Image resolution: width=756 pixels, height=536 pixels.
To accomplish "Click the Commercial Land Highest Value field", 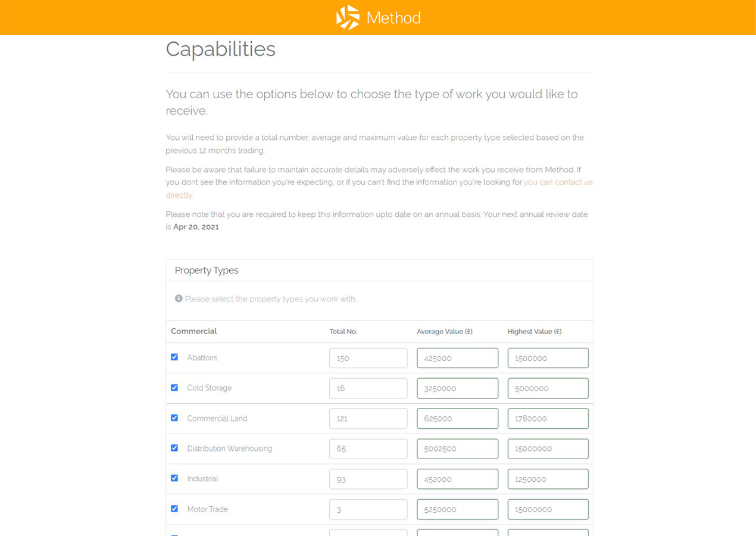I will point(548,419).
